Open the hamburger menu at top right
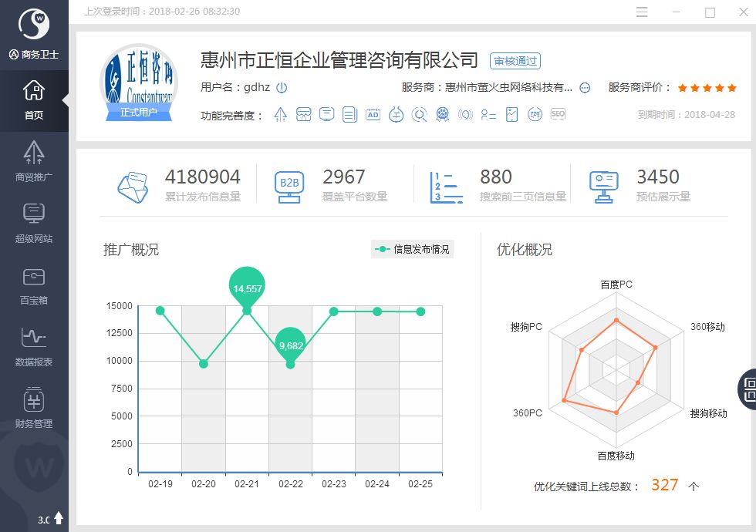 (x=642, y=12)
